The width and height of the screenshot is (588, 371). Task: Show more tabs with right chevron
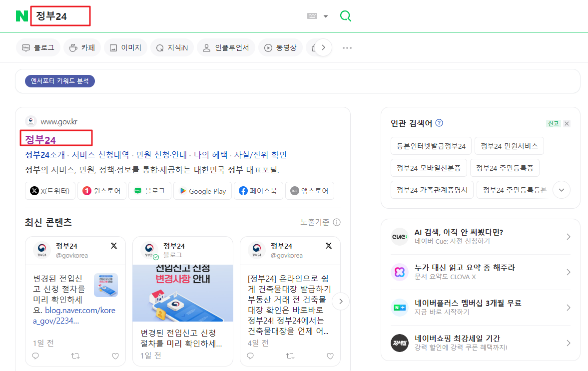[323, 48]
